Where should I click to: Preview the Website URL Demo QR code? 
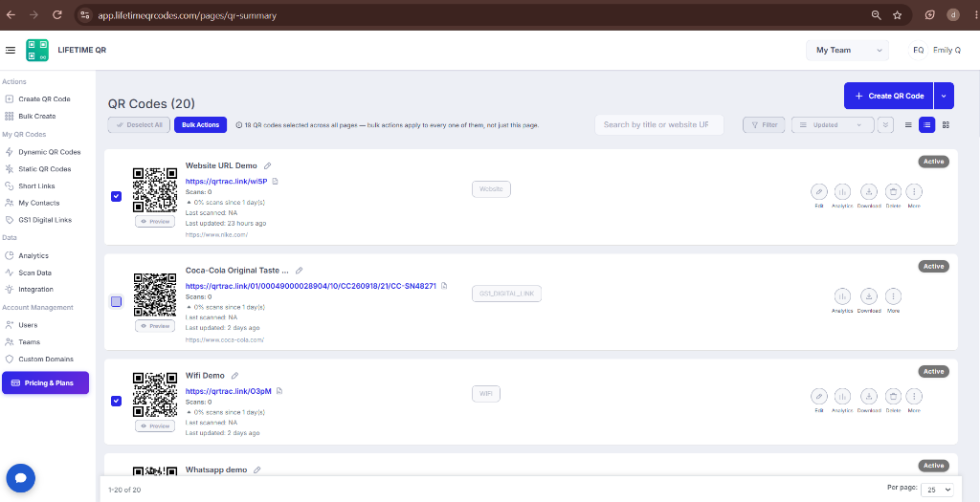click(155, 221)
